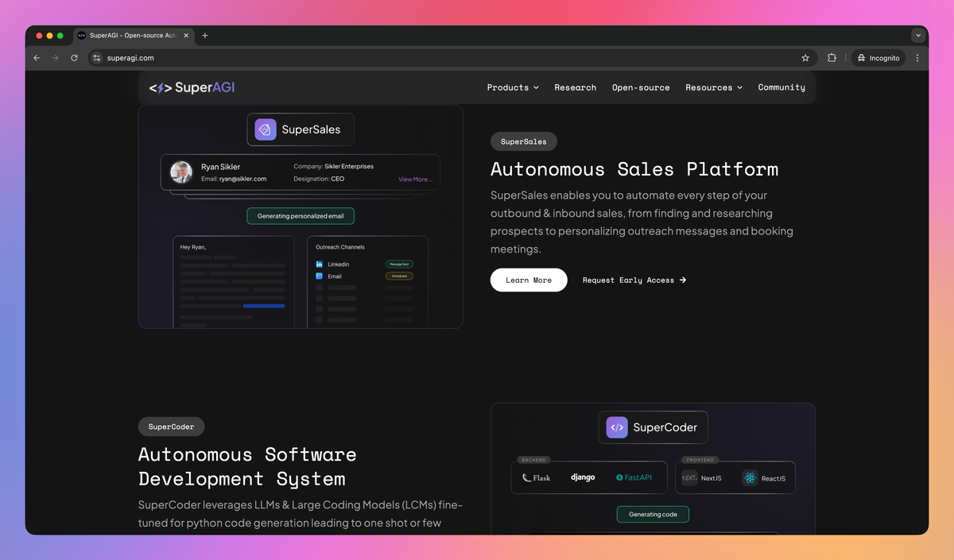Click arrow beside Request Early Access
Screen dimensions: 954x560
point(683,280)
